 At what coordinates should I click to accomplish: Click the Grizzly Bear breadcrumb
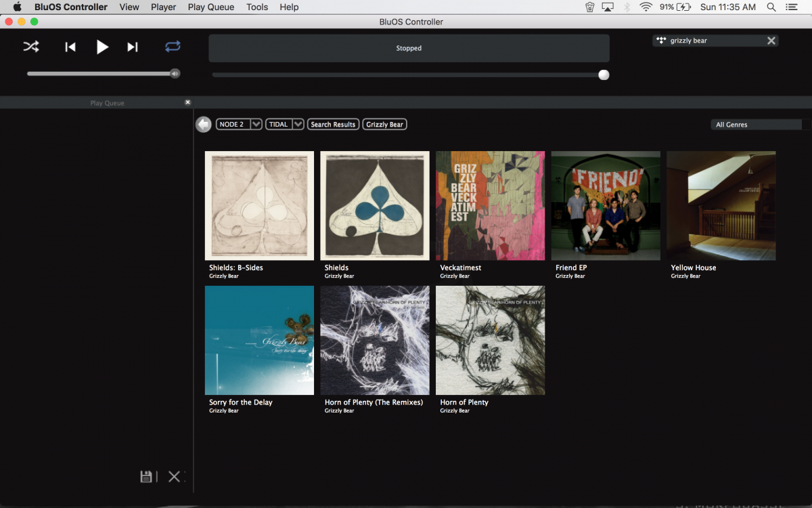[x=385, y=125]
